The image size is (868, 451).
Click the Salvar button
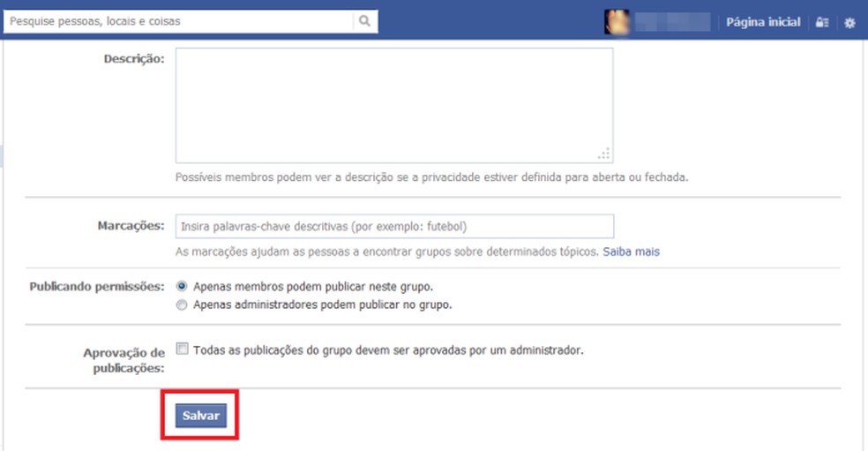click(x=201, y=416)
